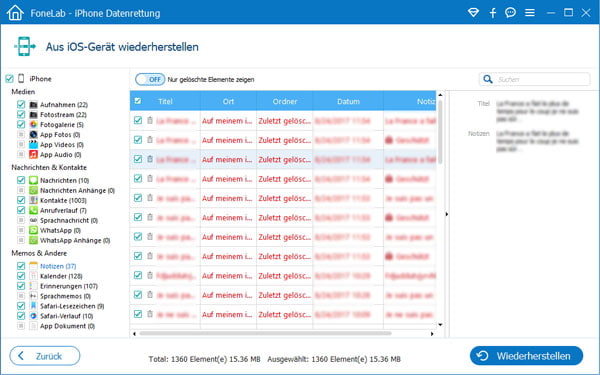Click the horizontal scrollbar thumb
The image size is (600, 375).
pos(265,334)
